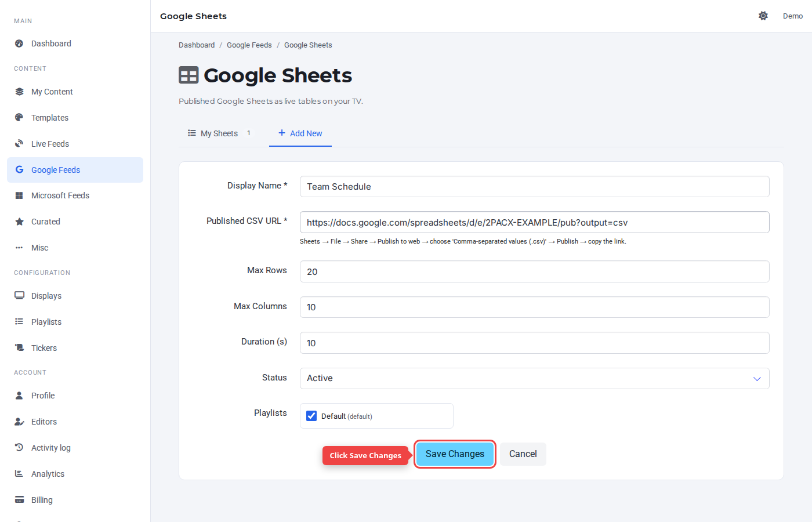The width and height of the screenshot is (812, 522).
Task: Click the Cancel button
Action: [x=523, y=454]
